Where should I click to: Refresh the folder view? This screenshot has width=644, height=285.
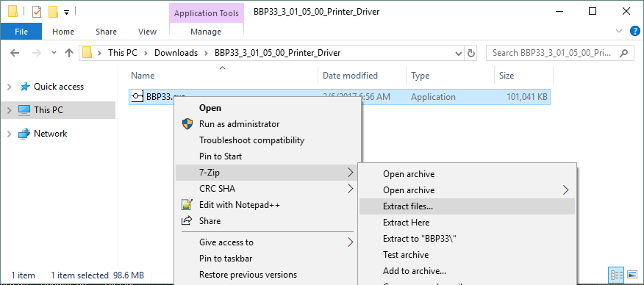(x=471, y=54)
